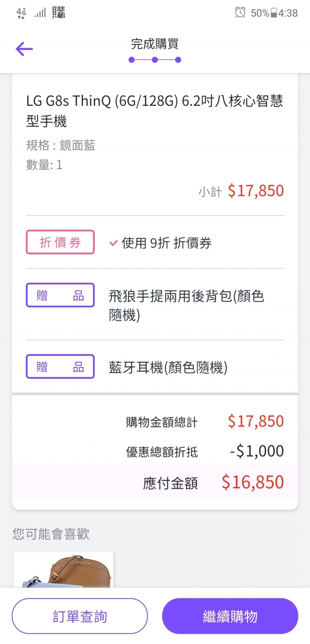Open the LG G8s ThinQ product title
The height and width of the screenshot is (644, 310).
(155, 111)
